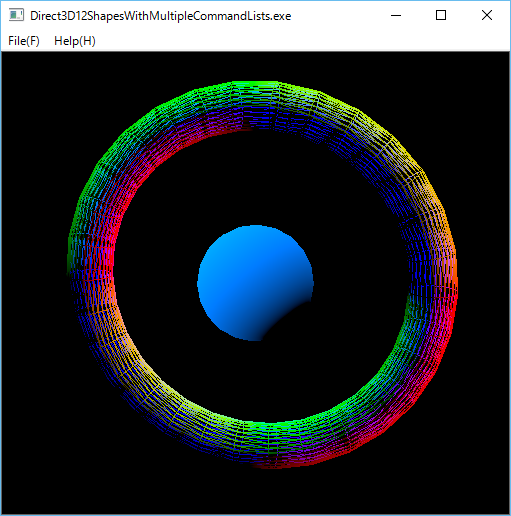The width and height of the screenshot is (511, 516).
Task: Open the Help(H) menu
Action: [75, 41]
